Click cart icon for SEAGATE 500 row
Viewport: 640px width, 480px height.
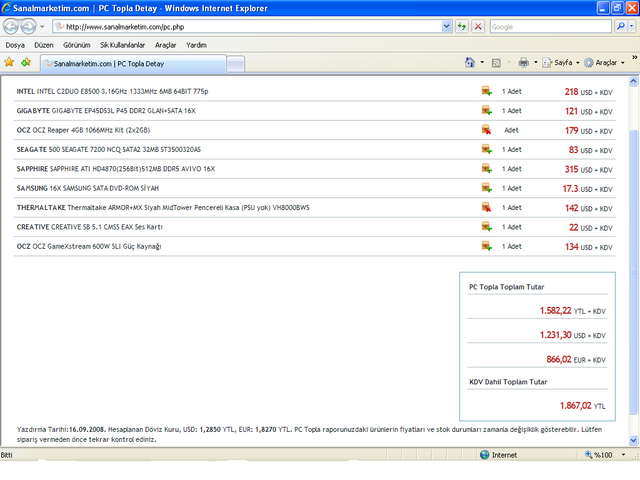[486, 149]
